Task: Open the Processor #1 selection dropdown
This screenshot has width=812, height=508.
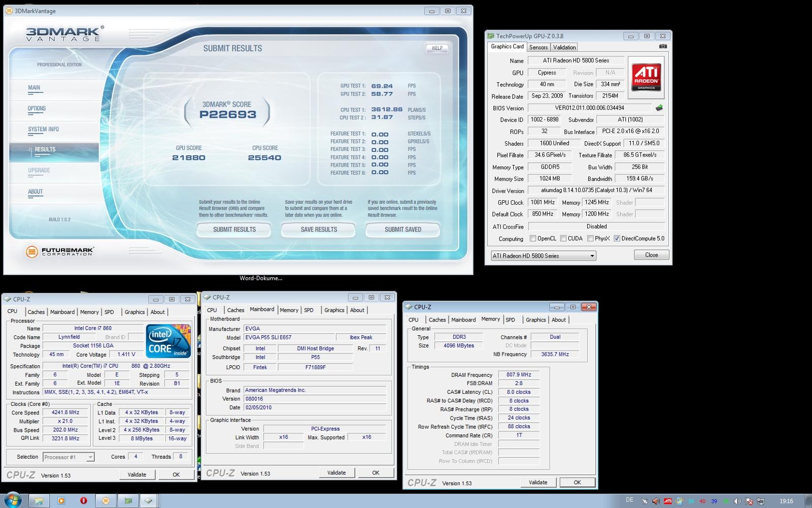Action: click(x=69, y=457)
